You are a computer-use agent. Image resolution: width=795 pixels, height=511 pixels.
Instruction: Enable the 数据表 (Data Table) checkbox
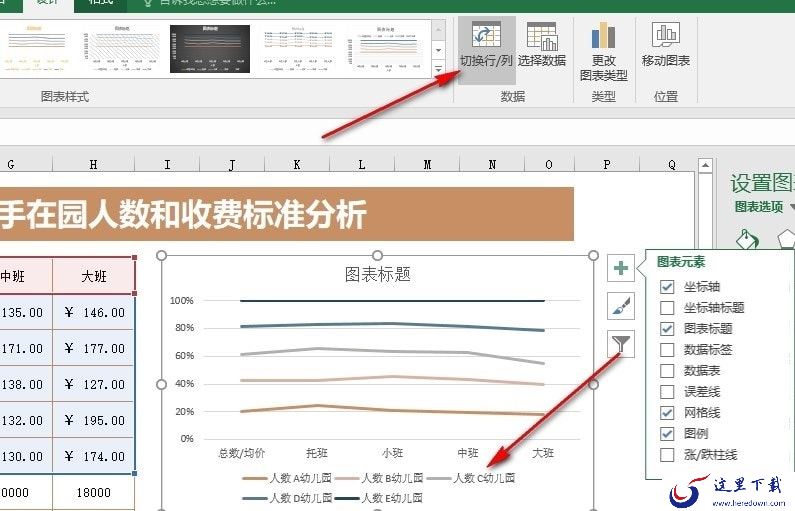[x=667, y=371]
